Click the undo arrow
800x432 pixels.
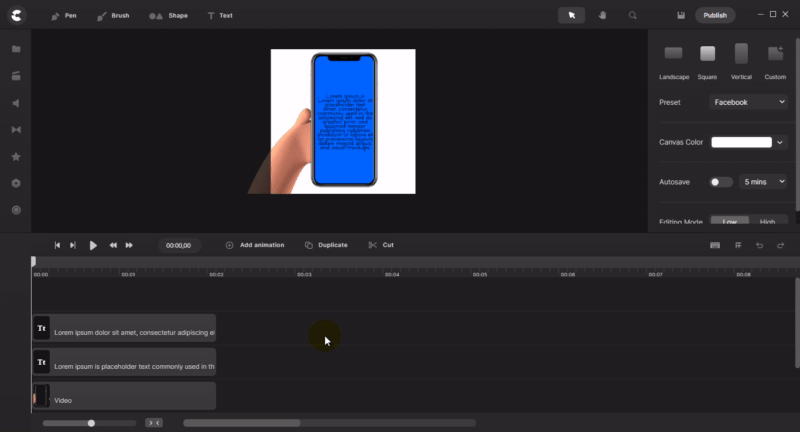tap(759, 245)
